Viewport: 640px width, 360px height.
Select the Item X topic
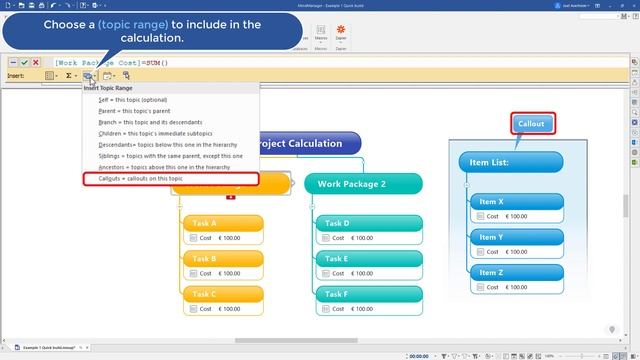pyautogui.click(x=517, y=201)
